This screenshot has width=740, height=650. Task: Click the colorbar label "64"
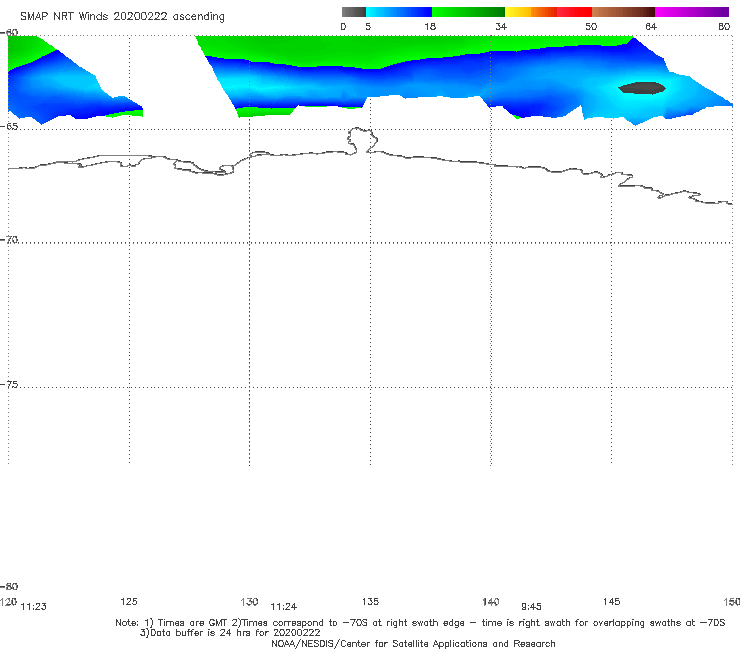(x=651, y=26)
